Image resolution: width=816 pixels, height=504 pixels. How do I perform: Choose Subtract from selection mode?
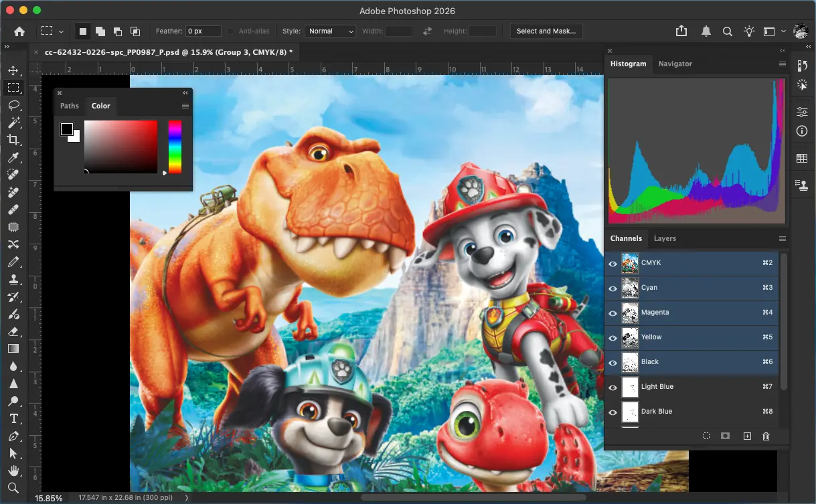[x=118, y=31]
